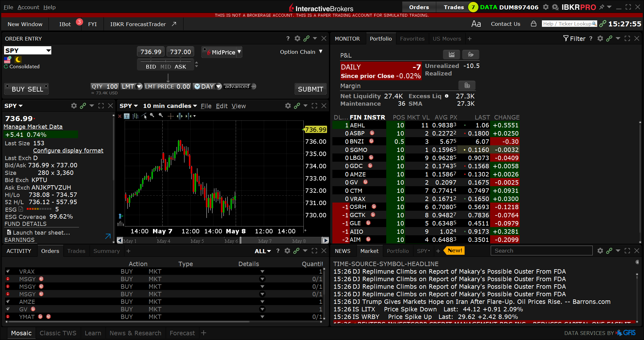Activate the crosshair tool on chart
The image size is (644, 340).
(x=171, y=116)
